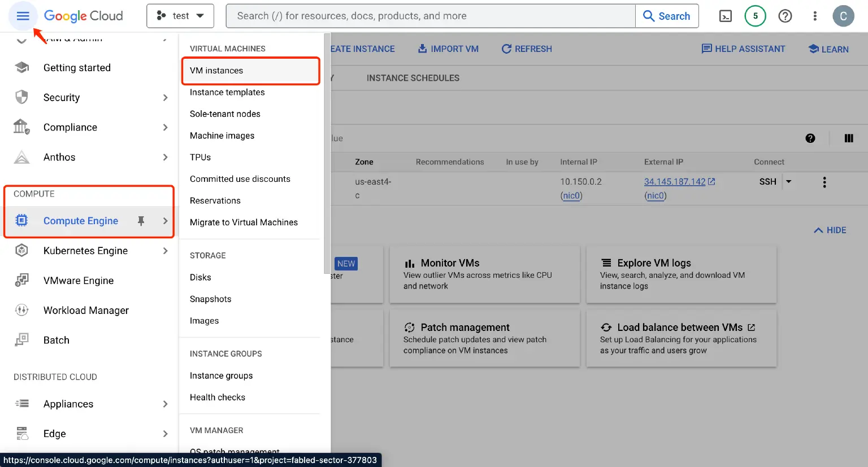
Task: Switch to the Instance Schedules tab
Action: [x=413, y=77]
